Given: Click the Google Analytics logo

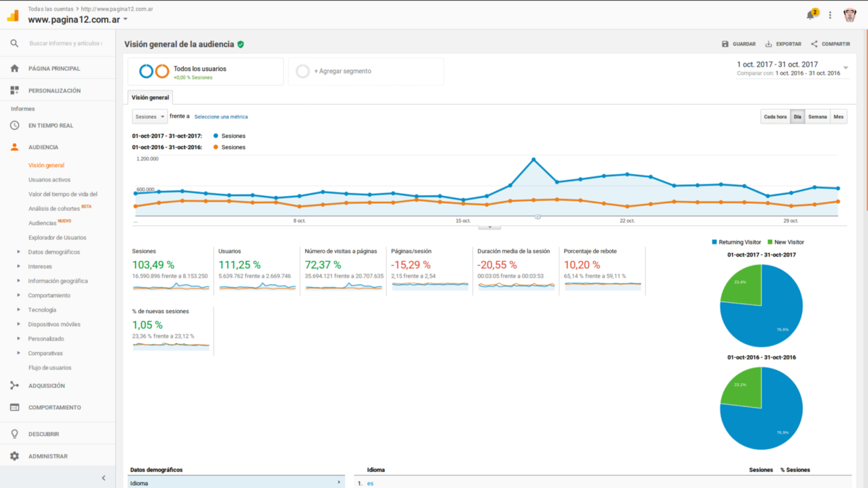Looking at the screenshot, I should [13, 14].
